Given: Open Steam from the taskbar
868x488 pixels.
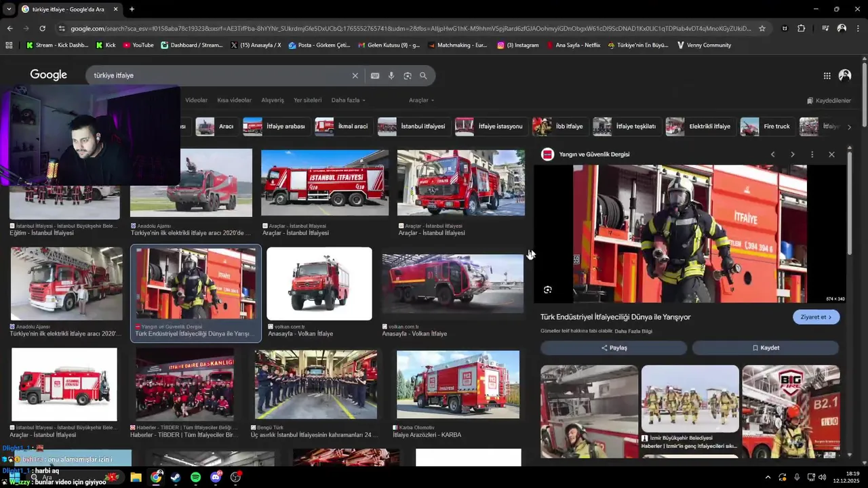Looking at the screenshot, I should [x=176, y=477].
